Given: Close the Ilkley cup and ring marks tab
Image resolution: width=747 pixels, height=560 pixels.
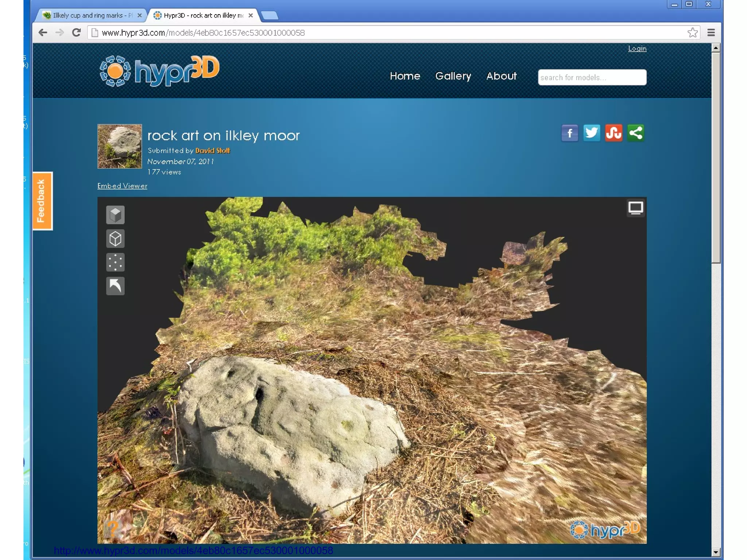Looking at the screenshot, I should (139, 15).
